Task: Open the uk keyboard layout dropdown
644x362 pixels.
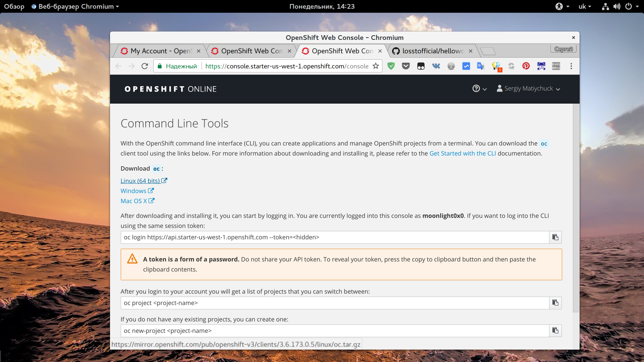Action: click(x=585, y=6)
